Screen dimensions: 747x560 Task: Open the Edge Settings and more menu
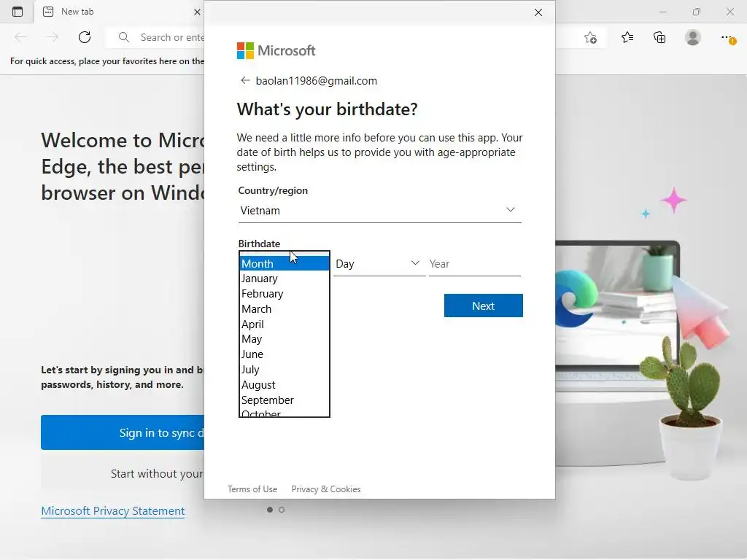(x=727, y=38)
